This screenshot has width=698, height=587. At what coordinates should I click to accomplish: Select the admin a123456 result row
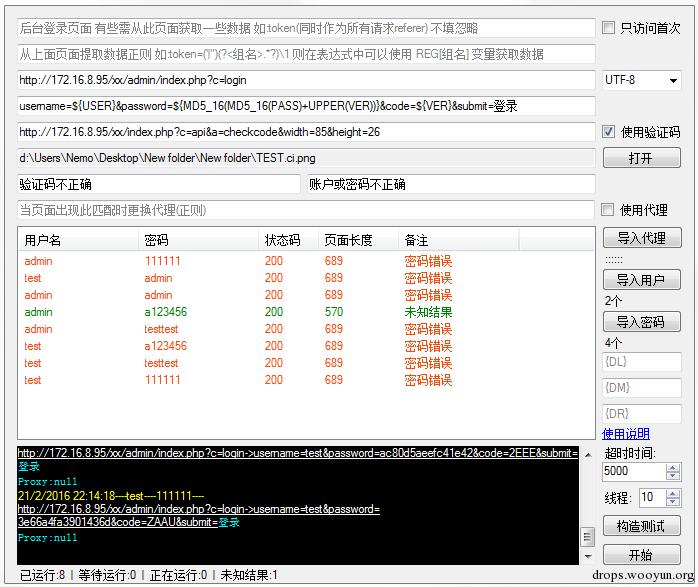click(306, 312)
